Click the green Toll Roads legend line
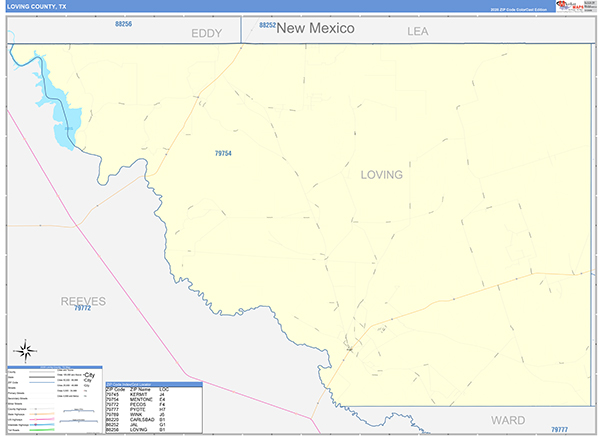Viewport: 600px width, 436px height. [x=42, y=430]
